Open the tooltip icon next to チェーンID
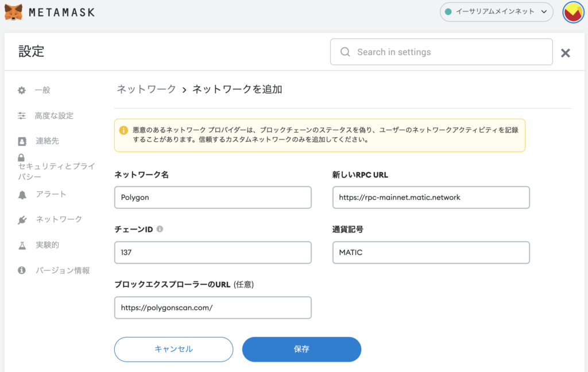 (x=159, y=228)
